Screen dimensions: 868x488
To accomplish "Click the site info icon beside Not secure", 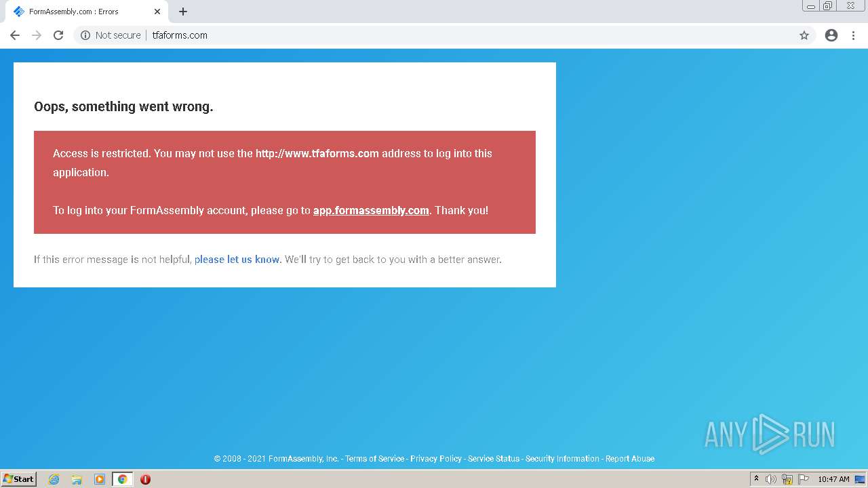I will (x=85, y=35).
